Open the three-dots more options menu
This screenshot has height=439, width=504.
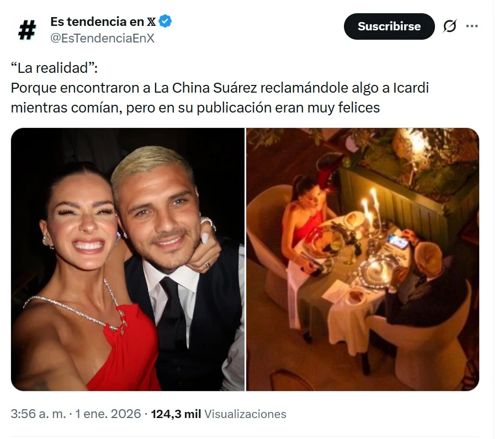(471, 26)
